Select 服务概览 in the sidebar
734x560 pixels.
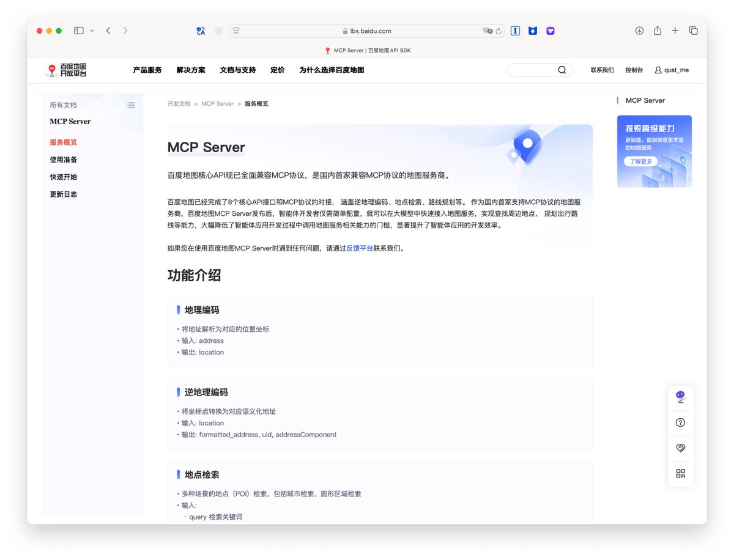coord(64,142)
